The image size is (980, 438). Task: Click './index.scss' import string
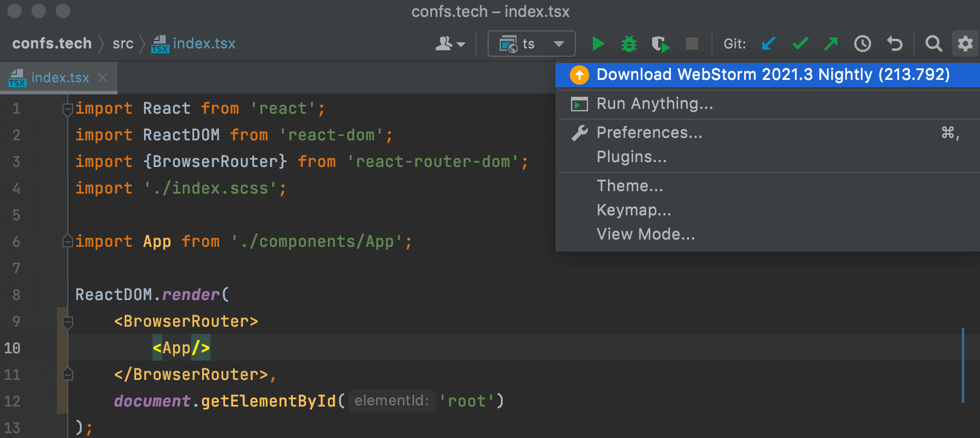pos(211,188)
